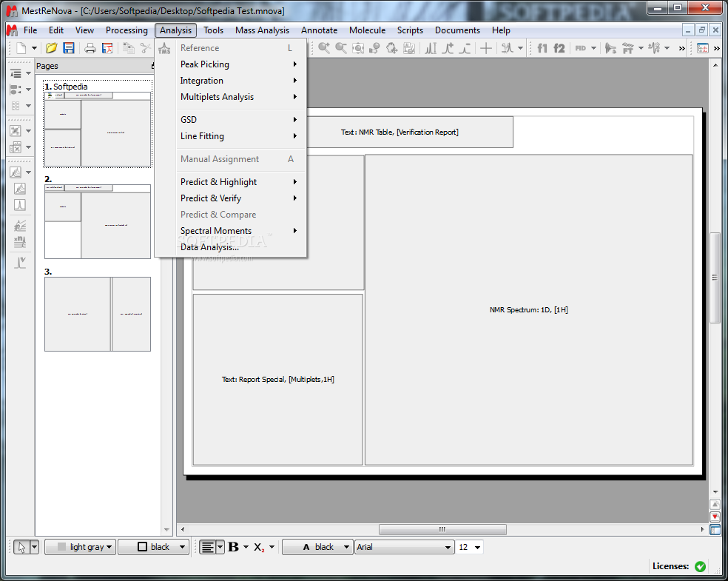728x581 pixels.
Task: Open the Scripts menu
Action: point(410,30)
